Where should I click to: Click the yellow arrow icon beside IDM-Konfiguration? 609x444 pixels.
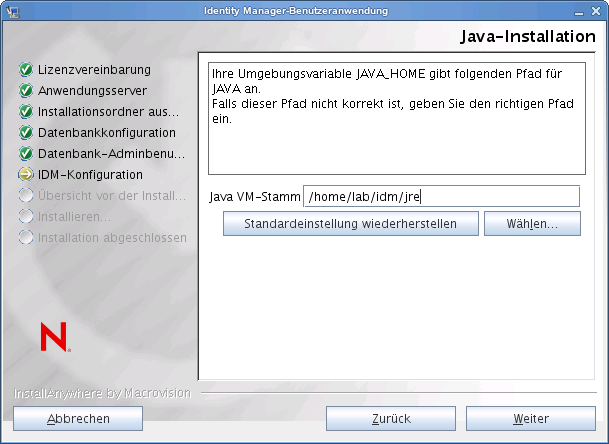pos(26,174)
